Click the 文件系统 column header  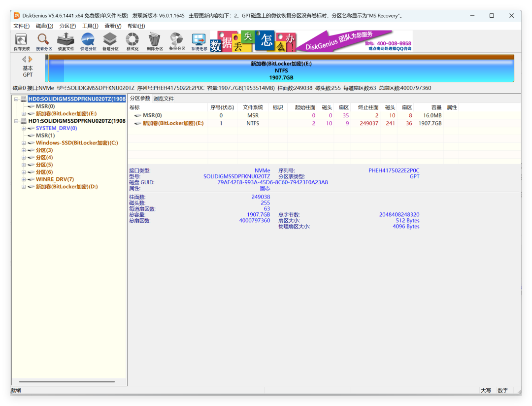(253, 107)
